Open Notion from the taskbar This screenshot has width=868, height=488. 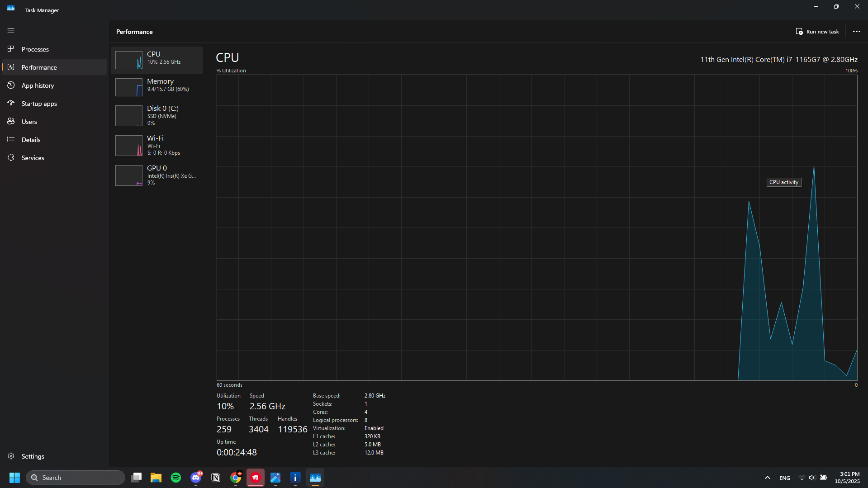[x=216, y=478]
